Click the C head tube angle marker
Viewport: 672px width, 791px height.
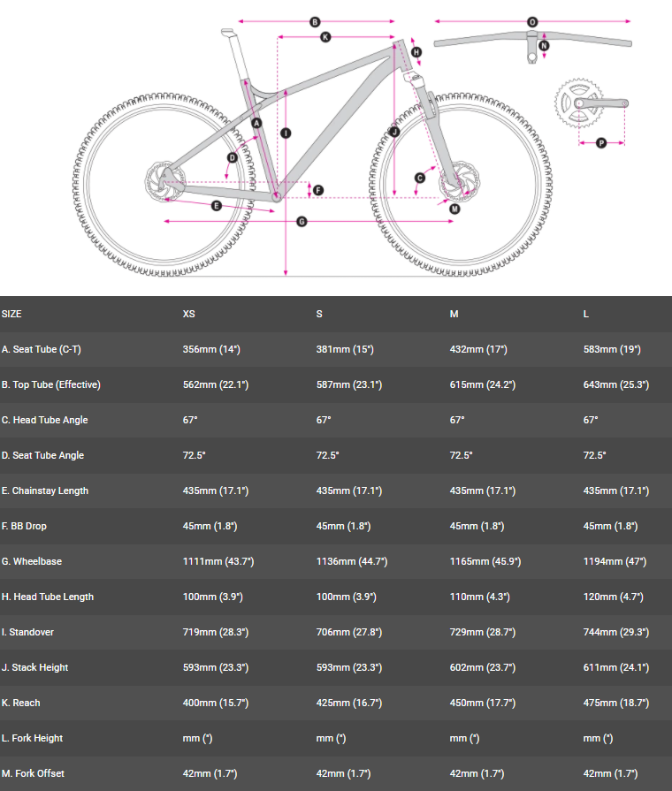420,178
